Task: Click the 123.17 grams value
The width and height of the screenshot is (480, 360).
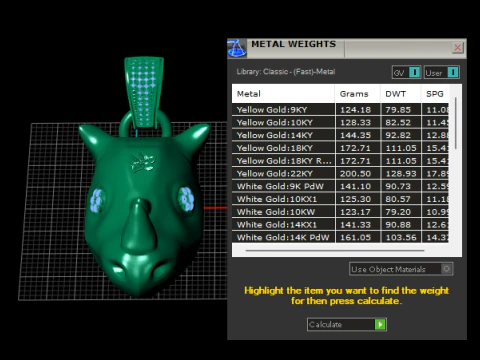Action: (355, 212)
